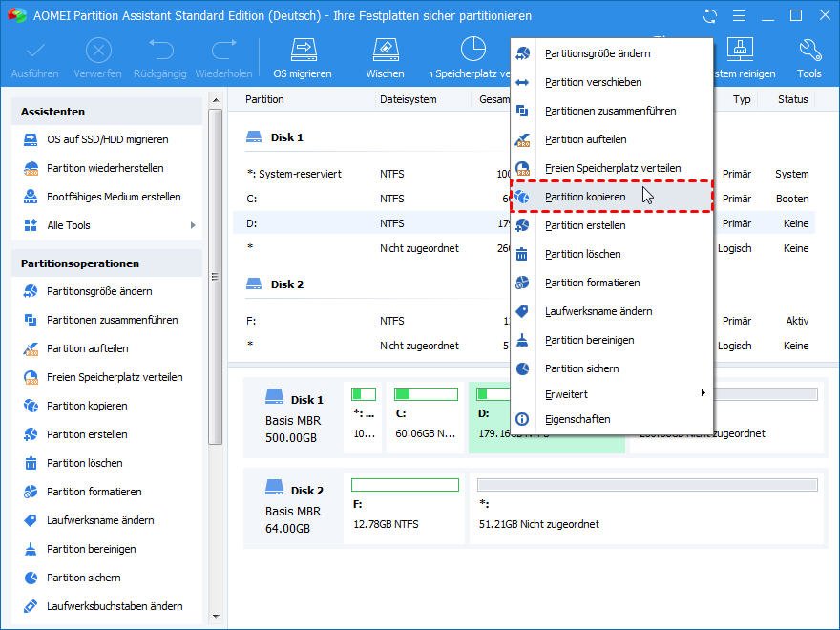
Task: Select F: 12.78GB NTFS block in Disk 2 map
Action: click(x=405, y=509)
